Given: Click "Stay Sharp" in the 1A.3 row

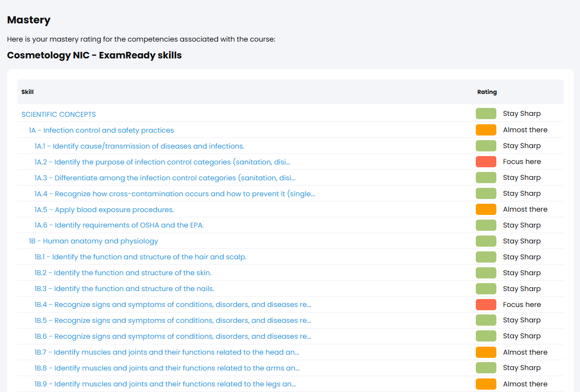Looking at the screenshot, I should [522, 178].
